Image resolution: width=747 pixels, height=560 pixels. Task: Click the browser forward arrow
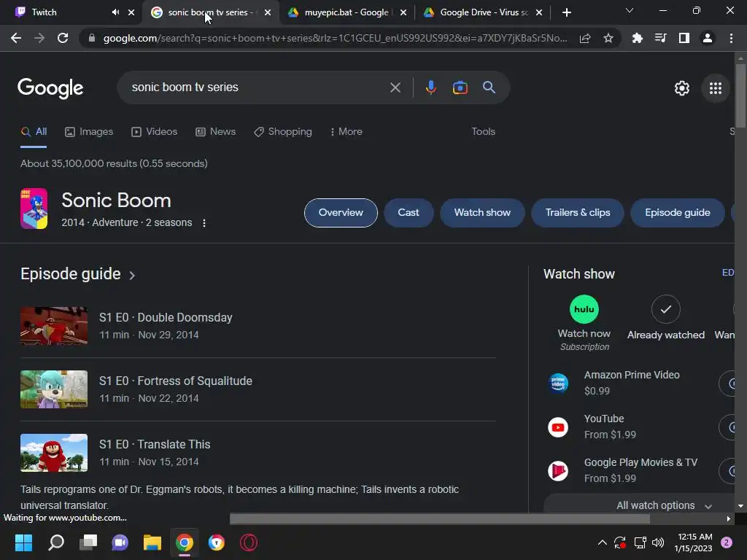tap(39, 38)
